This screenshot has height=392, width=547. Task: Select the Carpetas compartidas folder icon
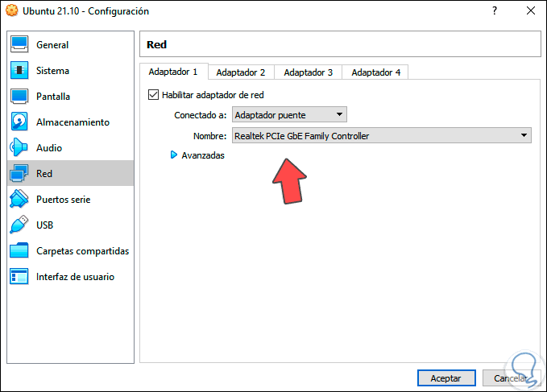click(19, 251)
